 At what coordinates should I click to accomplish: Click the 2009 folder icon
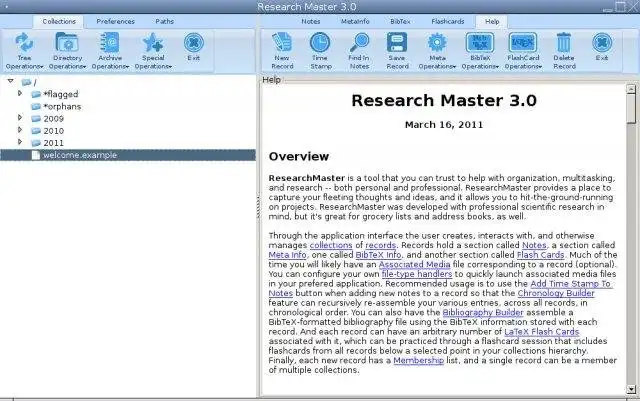36,119
